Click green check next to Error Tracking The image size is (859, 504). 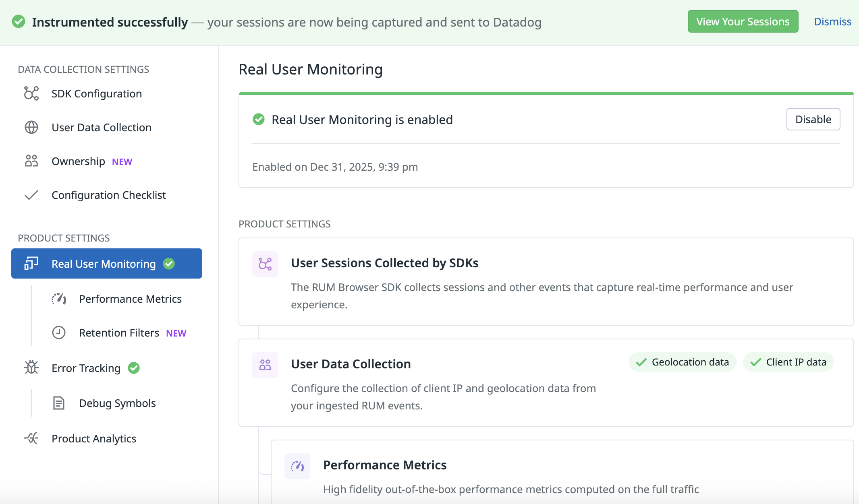click(x=134, y=368)
